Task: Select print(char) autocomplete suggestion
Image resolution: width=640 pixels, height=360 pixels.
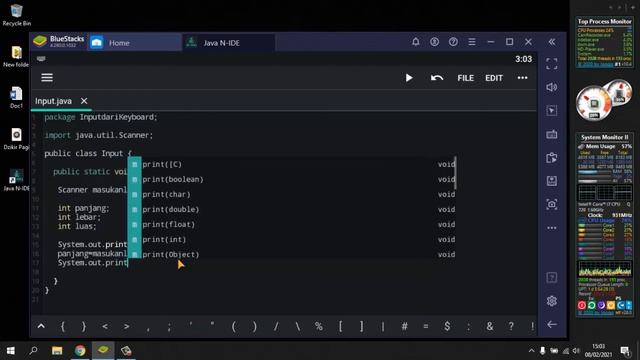Action: coord(292,194)
